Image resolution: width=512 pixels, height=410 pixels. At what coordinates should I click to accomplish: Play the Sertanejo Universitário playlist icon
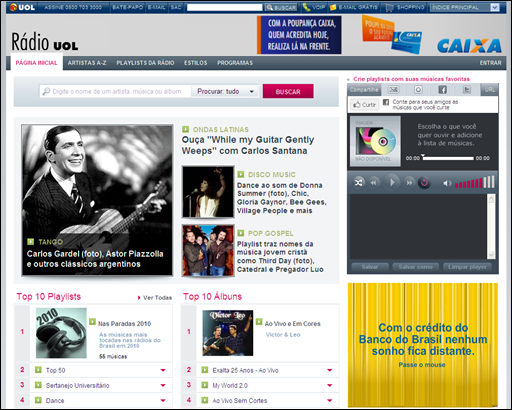coord(38,385)
